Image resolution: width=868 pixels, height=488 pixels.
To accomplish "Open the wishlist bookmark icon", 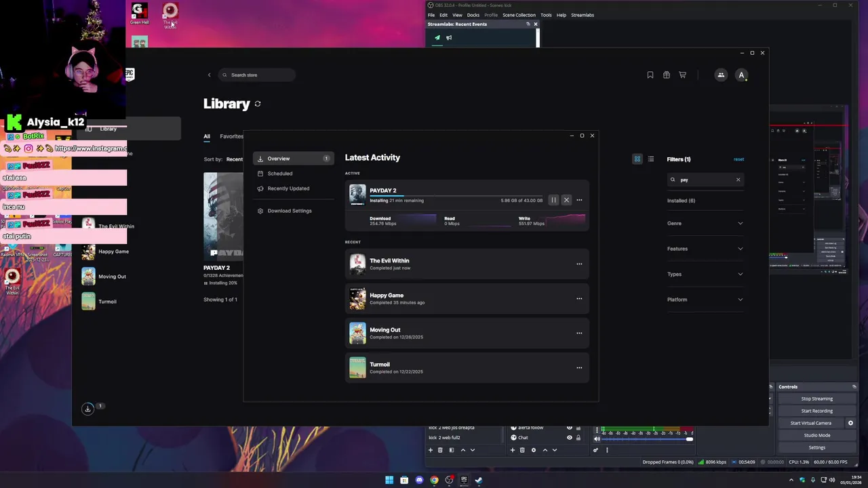I will (650, 75).
